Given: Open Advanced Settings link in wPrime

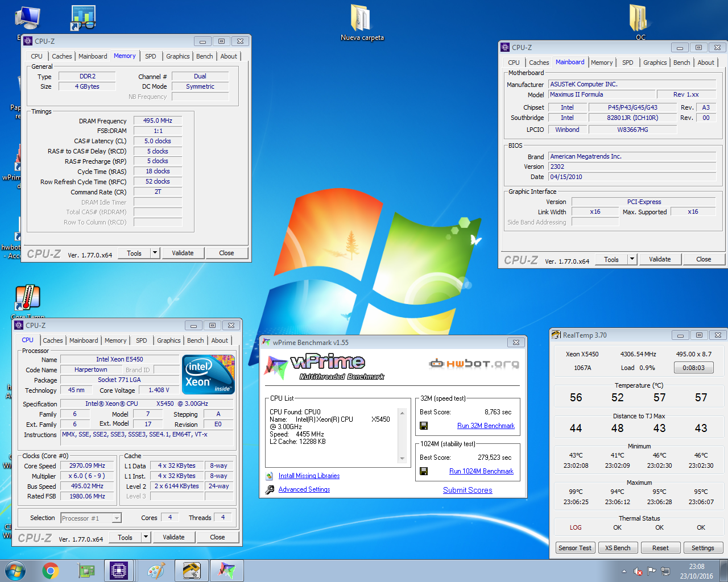Looking at the screenshot, I should pos(304,489).
